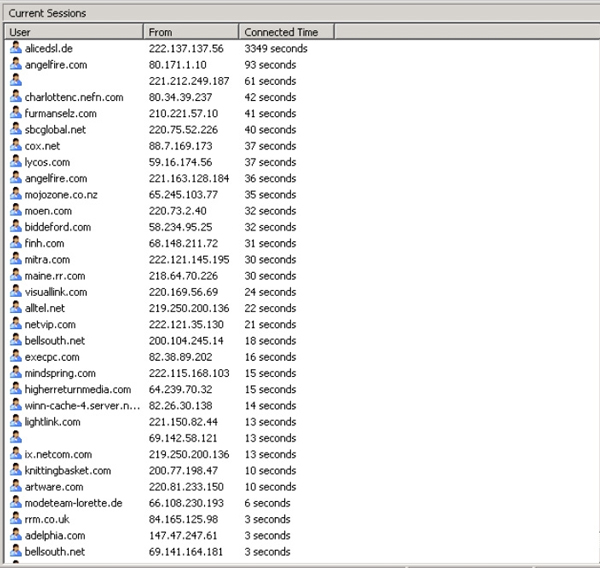Select the user icon for biddeford.com

(x=16, y=226)
